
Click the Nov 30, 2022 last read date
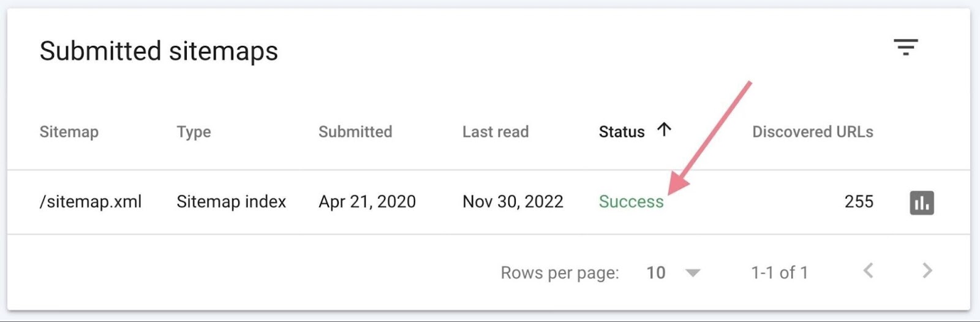click(513, 202)
